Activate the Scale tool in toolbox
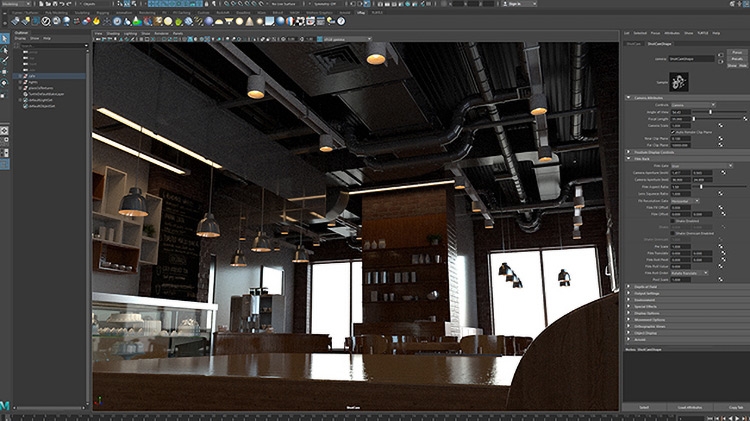 4,95
